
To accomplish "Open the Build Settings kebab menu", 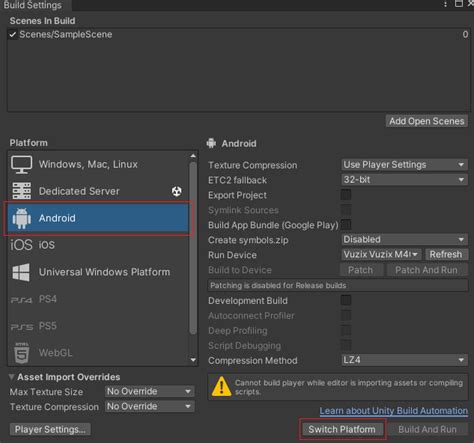I will click(445, 4).
